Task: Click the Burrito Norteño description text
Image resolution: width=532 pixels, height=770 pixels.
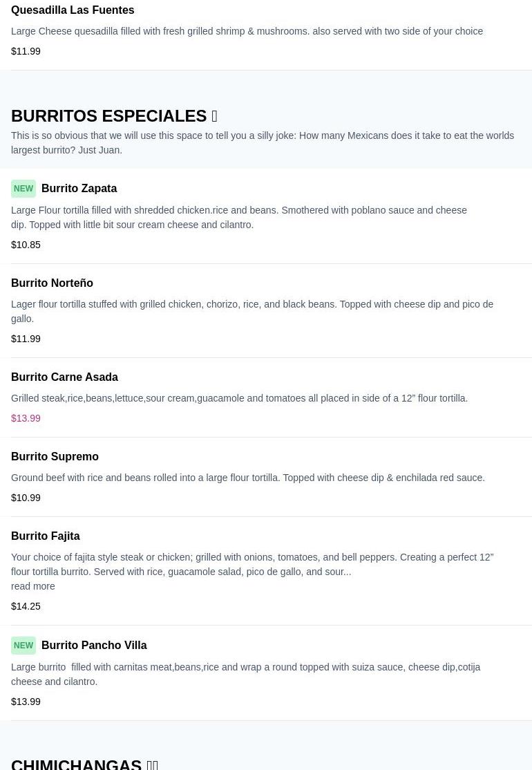Action: click(x=252, y=311)
